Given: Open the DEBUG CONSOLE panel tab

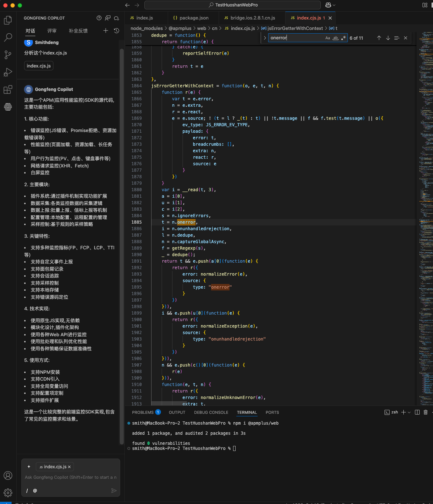Looking at the screenshot, I should click(x=211, y=412).
